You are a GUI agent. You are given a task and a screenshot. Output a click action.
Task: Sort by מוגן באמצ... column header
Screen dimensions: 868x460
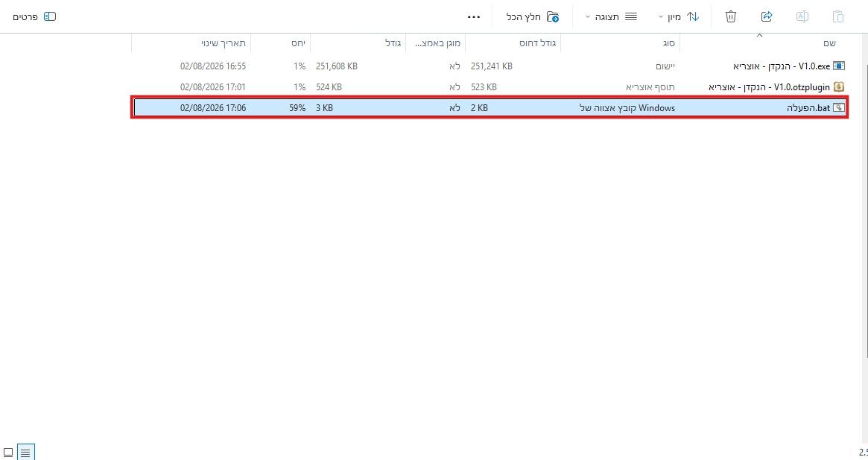pos(436,42)
